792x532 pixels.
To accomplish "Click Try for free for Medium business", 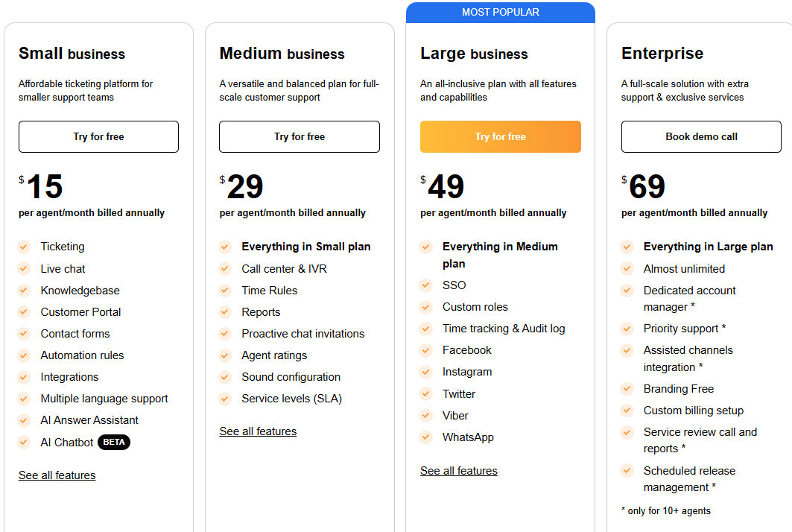I will (x=299, y=136).
